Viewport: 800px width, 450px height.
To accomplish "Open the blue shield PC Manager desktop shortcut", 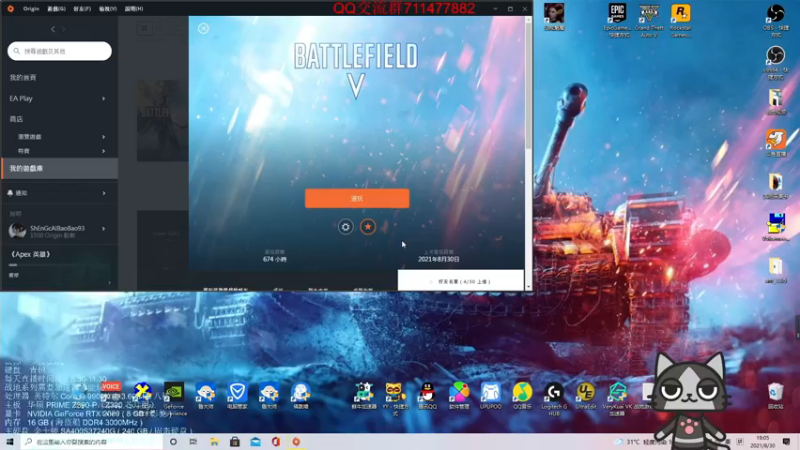I will [237, 396].
